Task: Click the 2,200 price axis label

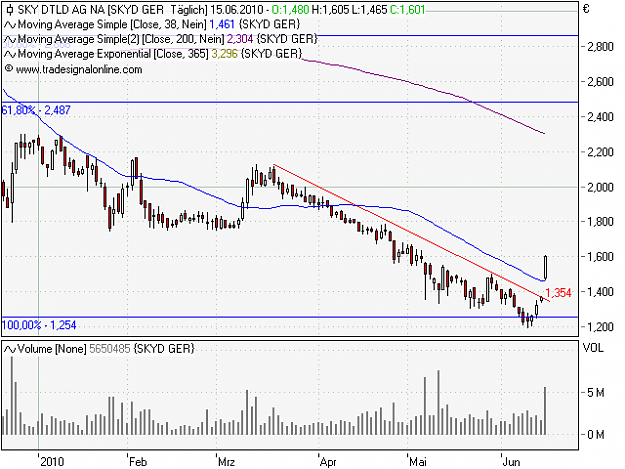Action: pyautogui.click(x=600, y=152)
